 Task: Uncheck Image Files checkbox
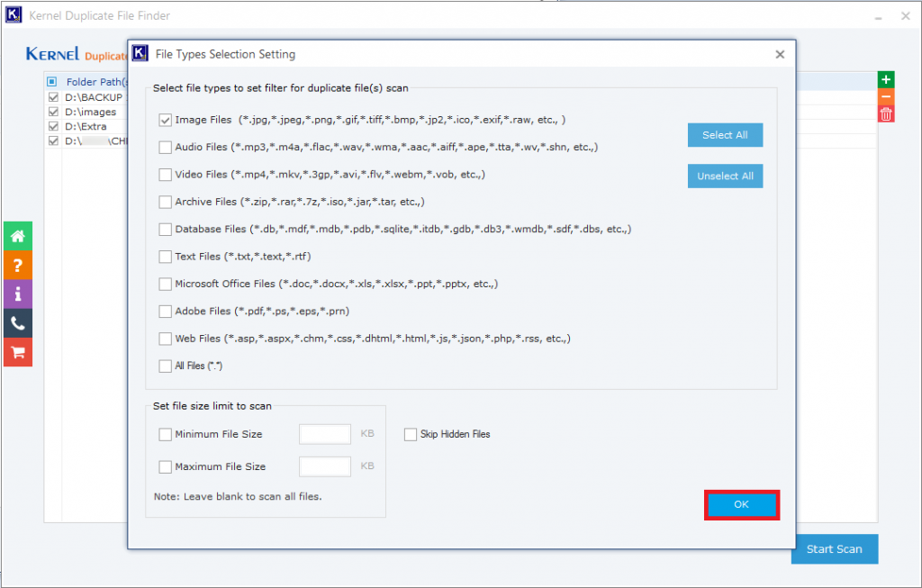click(166, 120)
